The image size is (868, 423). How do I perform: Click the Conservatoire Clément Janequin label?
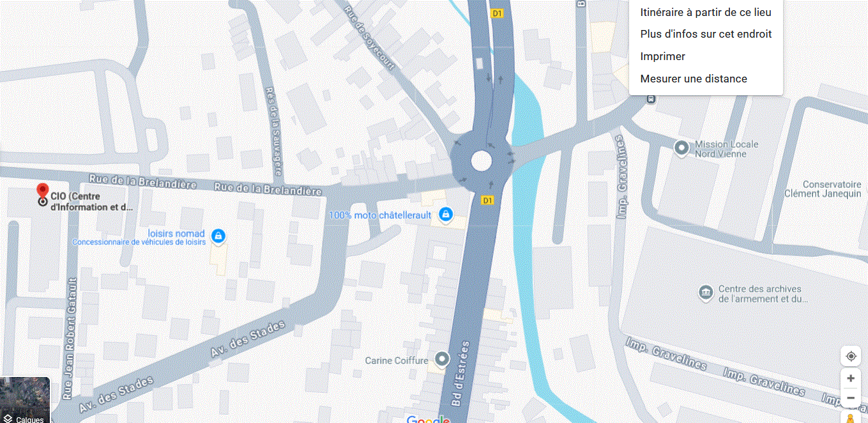[x=823, y=189]
